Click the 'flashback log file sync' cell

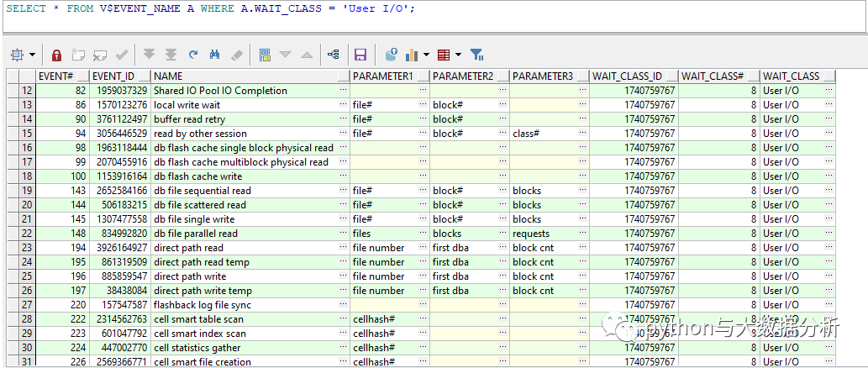(250, 305)
